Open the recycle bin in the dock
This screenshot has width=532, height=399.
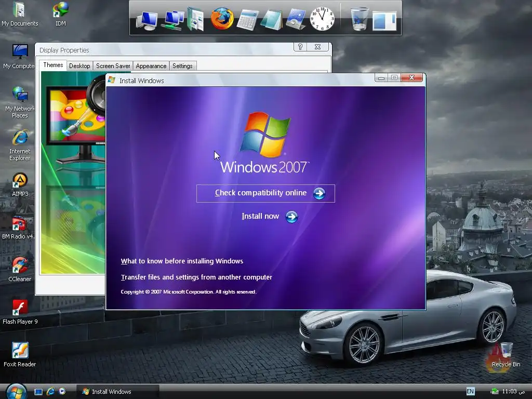point(359,19)
